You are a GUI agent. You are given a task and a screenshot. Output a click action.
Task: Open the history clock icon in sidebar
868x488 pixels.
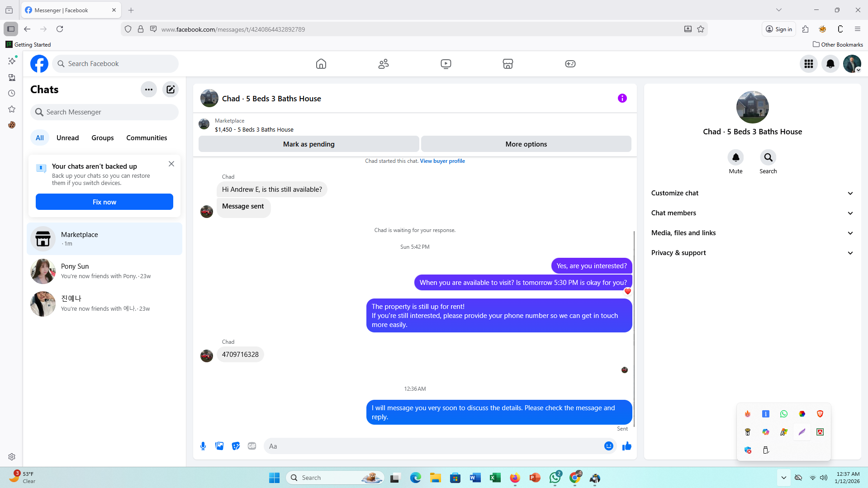[12, 93]
